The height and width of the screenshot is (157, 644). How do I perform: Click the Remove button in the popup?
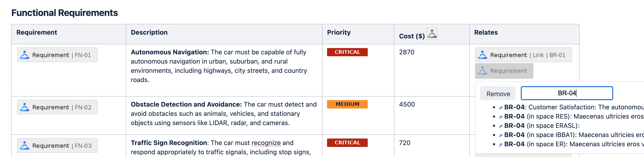[x=498, y=94]
